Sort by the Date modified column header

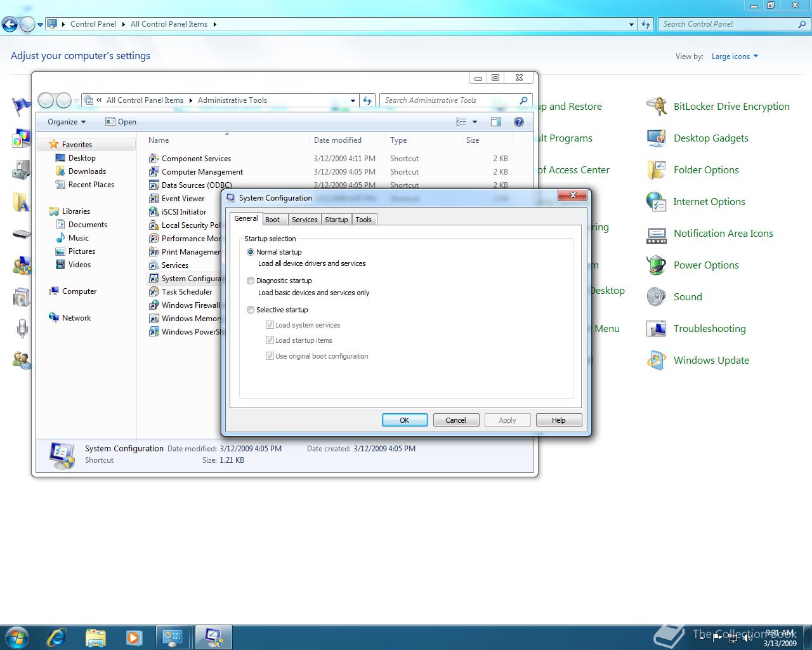(347, 140)
